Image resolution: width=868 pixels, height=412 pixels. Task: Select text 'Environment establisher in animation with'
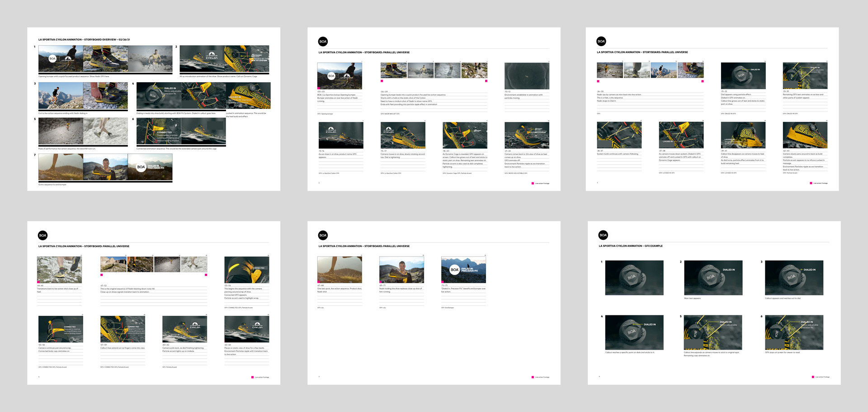click(x=524, y=95)
